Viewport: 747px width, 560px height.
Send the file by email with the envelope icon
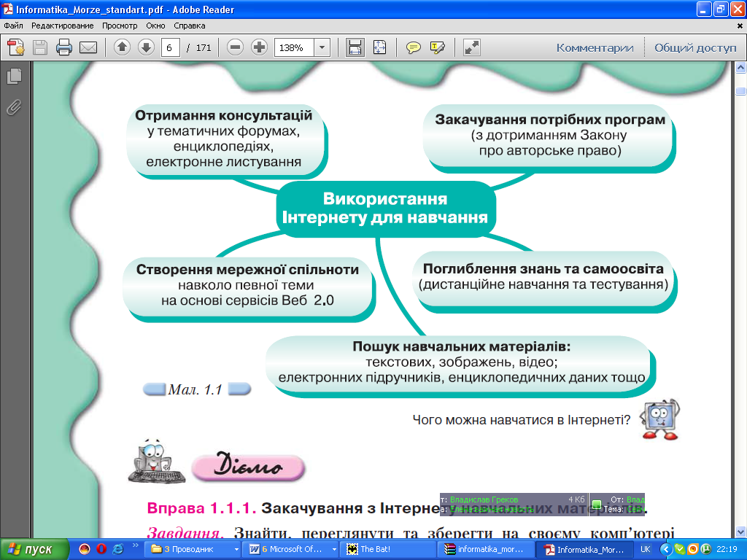point(88,47)
